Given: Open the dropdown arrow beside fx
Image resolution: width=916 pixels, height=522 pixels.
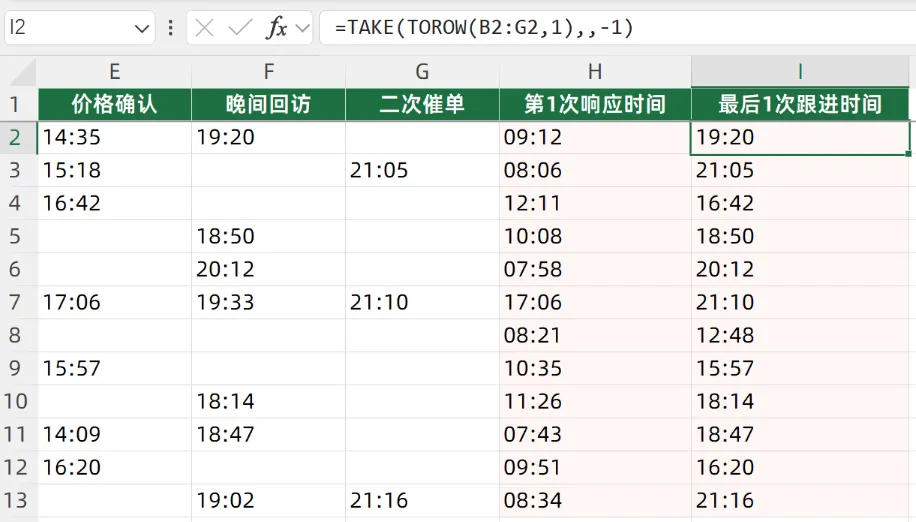Looking at the screenshot, I should click(x=303, y=27).
